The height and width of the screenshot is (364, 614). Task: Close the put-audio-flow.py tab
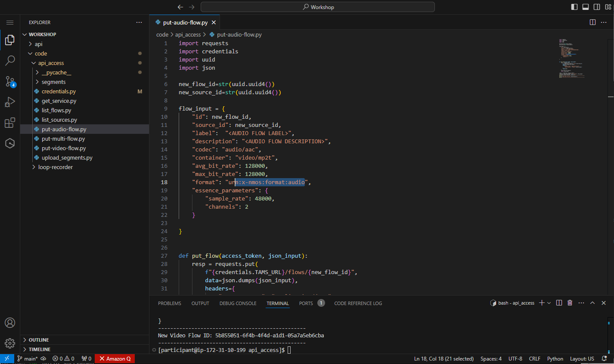(214, 22)
